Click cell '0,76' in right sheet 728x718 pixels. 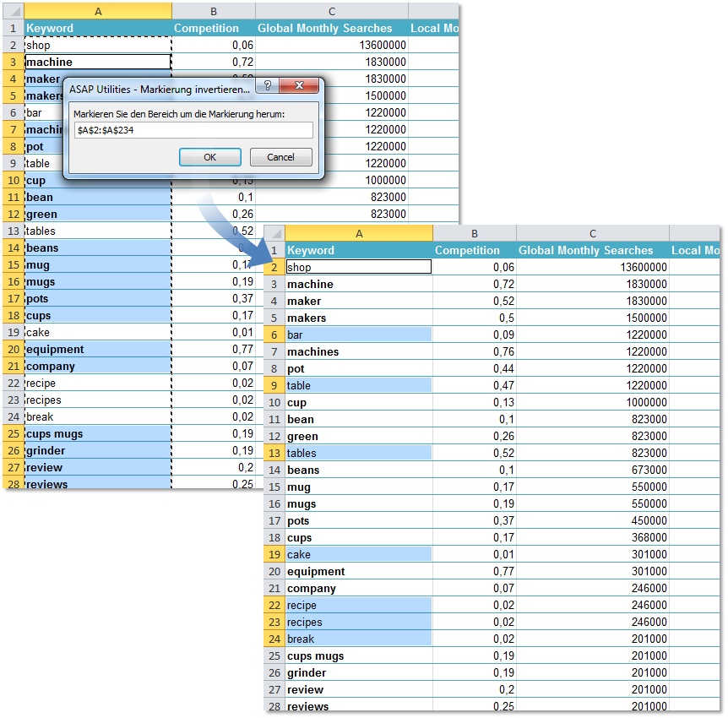click(475, 351)
